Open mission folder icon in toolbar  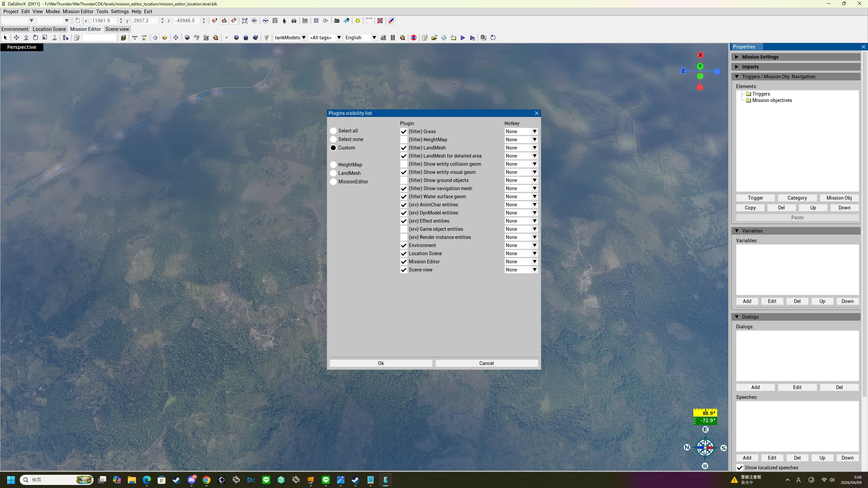point(434,38)
